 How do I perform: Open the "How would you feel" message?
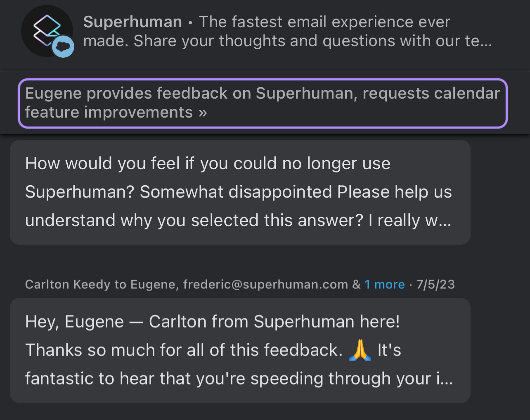click(240, 192)
